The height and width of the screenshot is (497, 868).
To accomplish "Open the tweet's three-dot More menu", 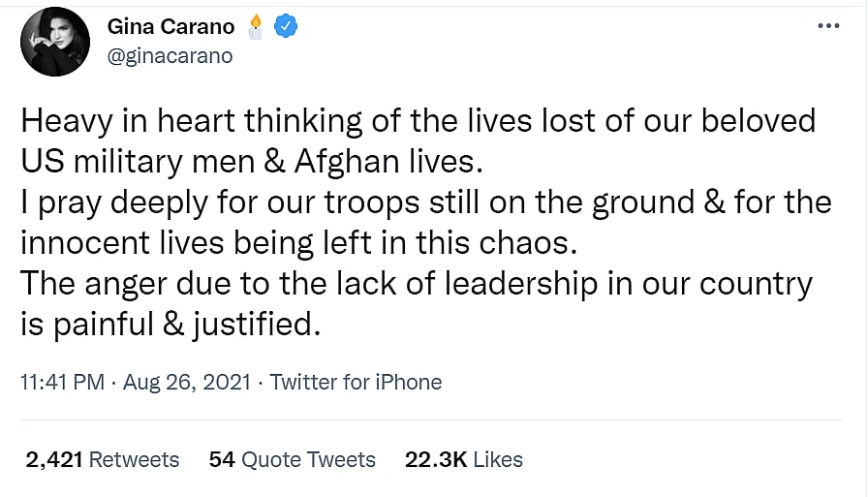I will click(x=827, y=25).
